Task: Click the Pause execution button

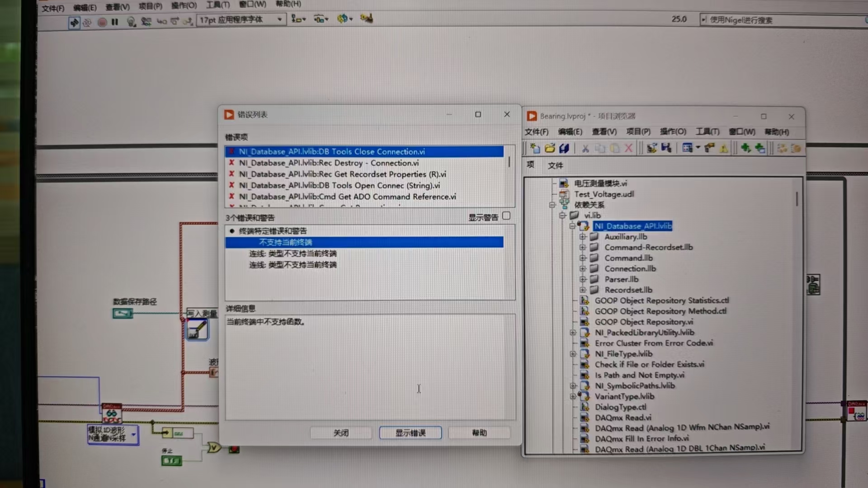Action: coord(115,21)
